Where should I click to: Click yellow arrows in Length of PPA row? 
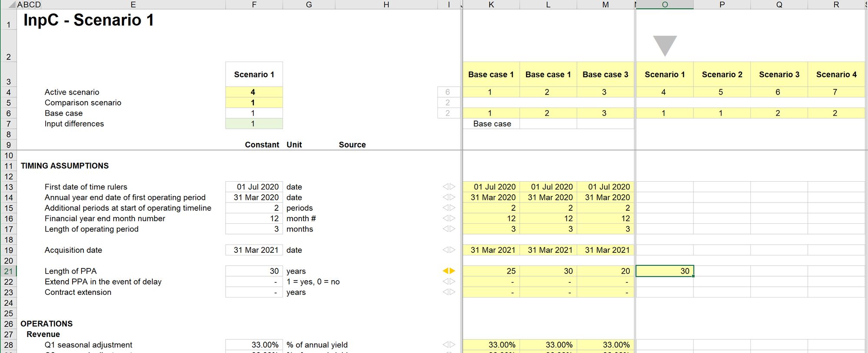coord(449,271)
